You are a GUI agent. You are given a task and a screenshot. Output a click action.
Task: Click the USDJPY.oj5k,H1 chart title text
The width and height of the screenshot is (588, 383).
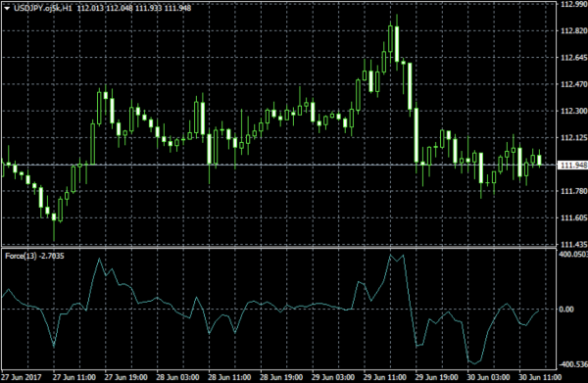point(43,8)
